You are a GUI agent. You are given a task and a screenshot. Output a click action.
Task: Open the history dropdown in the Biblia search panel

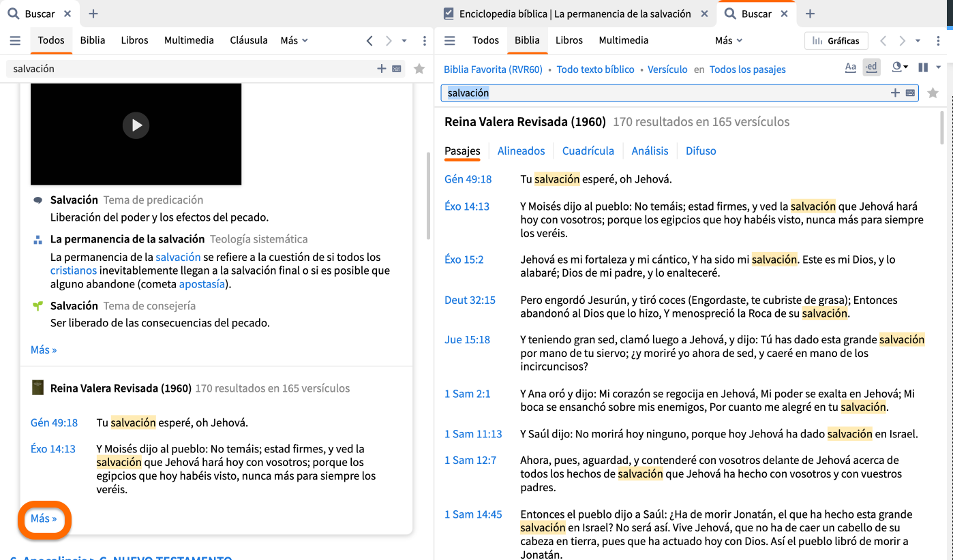click(x=918, y=41)
